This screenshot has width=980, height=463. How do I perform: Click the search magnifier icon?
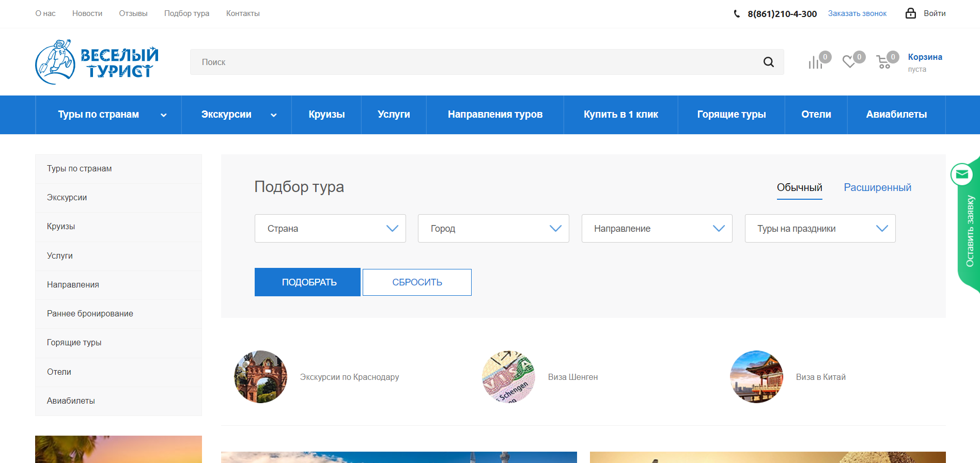pos(768,62)
